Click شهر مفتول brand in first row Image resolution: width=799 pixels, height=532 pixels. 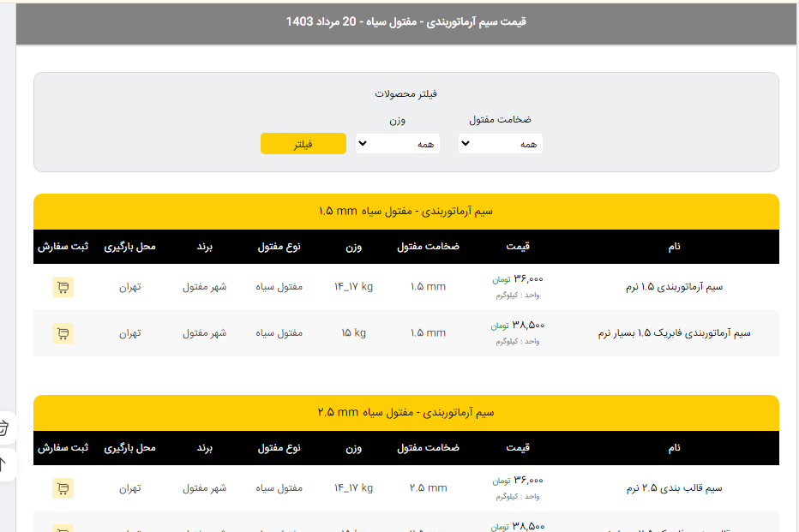pos(204,287)
